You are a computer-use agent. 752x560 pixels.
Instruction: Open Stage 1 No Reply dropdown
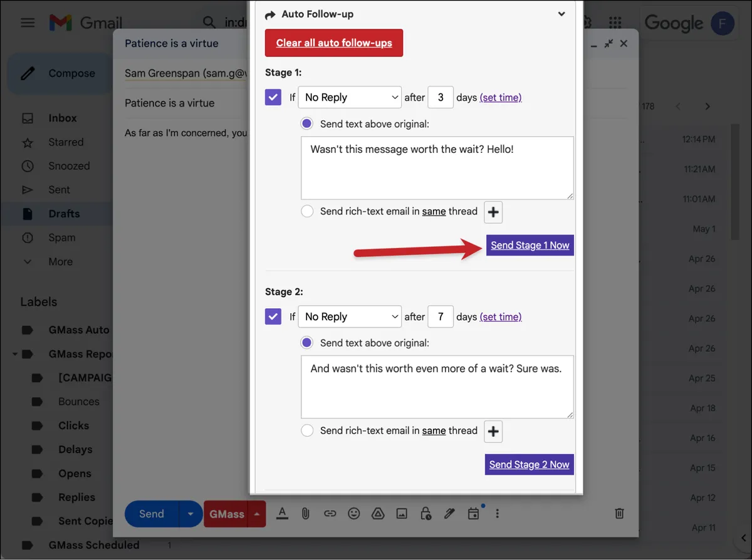350,97
